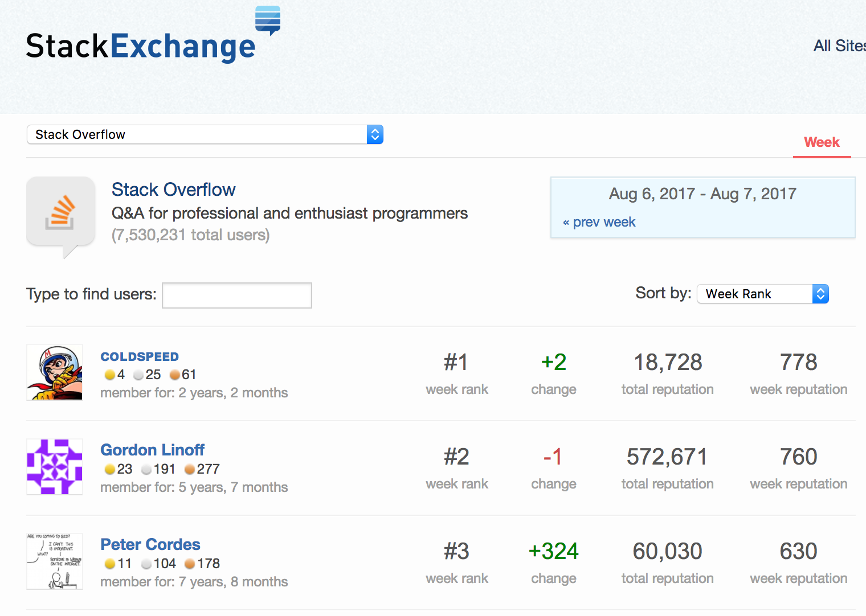Viewport: 866px width, 616px height.
Task: Click the Stack Overflow site logo icon
Action: [x=60, y=212]
